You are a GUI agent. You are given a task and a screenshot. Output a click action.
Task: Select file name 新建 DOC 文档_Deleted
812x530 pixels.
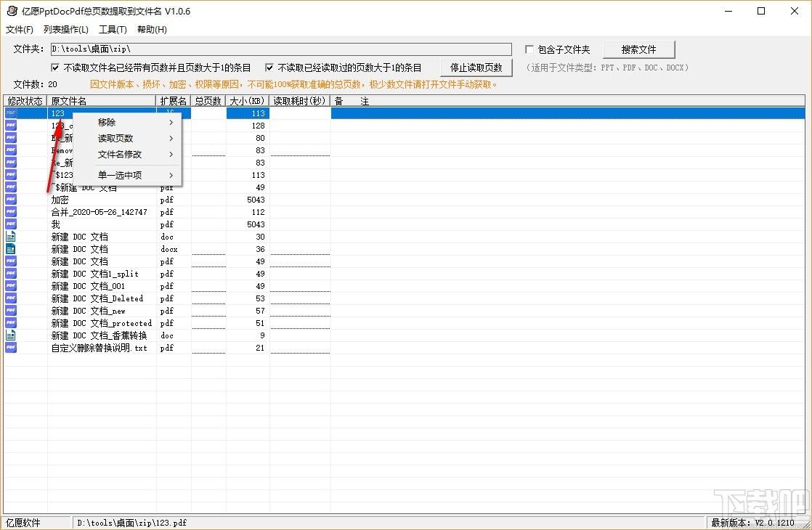[x=97, y=298]
